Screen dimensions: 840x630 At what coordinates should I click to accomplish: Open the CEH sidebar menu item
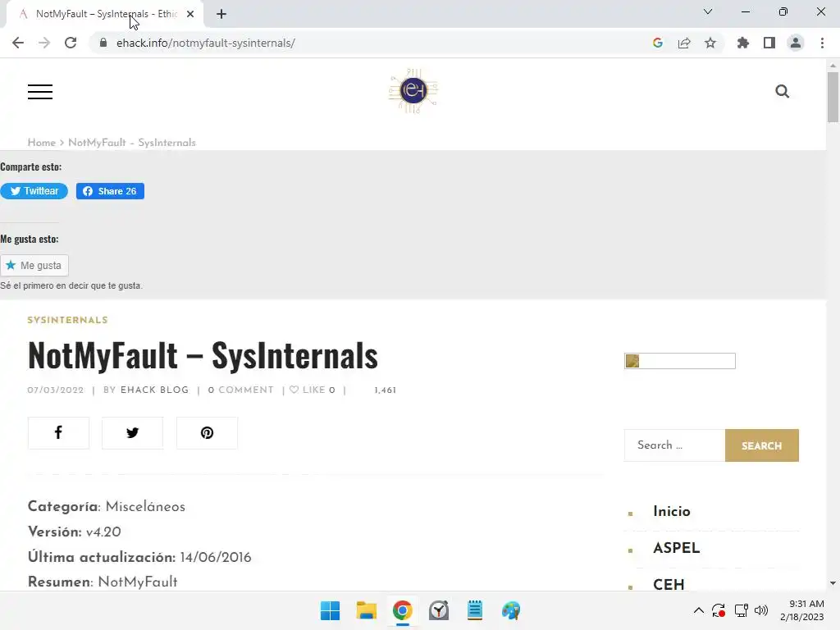[669, 584]
